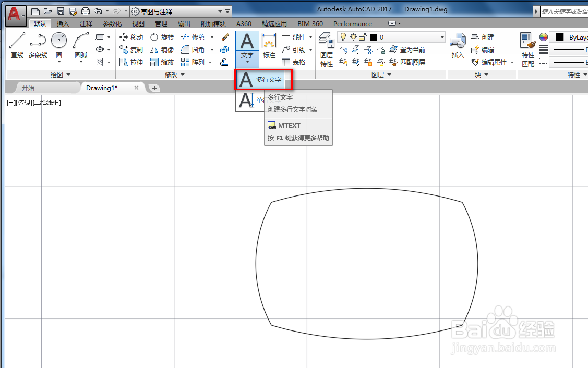Viewport: 588px width, 368px height.
Task: Click the Stretch (拉伸) tool
Action: (131, 62)
